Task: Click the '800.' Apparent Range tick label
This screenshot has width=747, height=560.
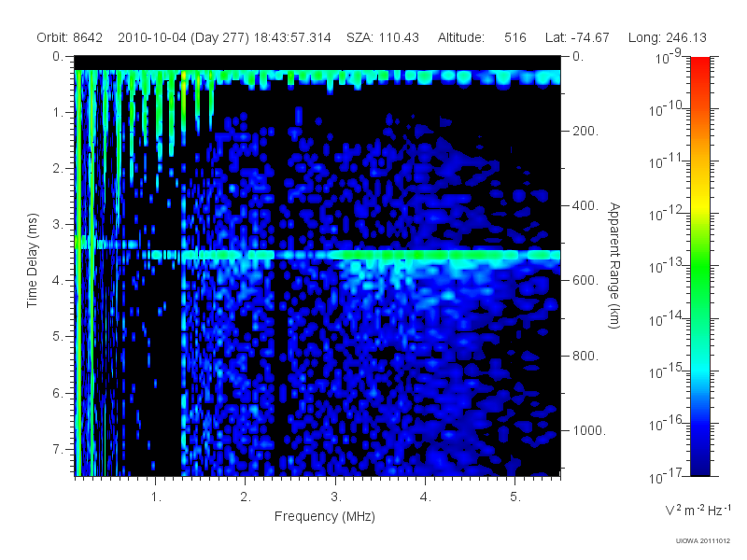Action: tap(585, 356)
